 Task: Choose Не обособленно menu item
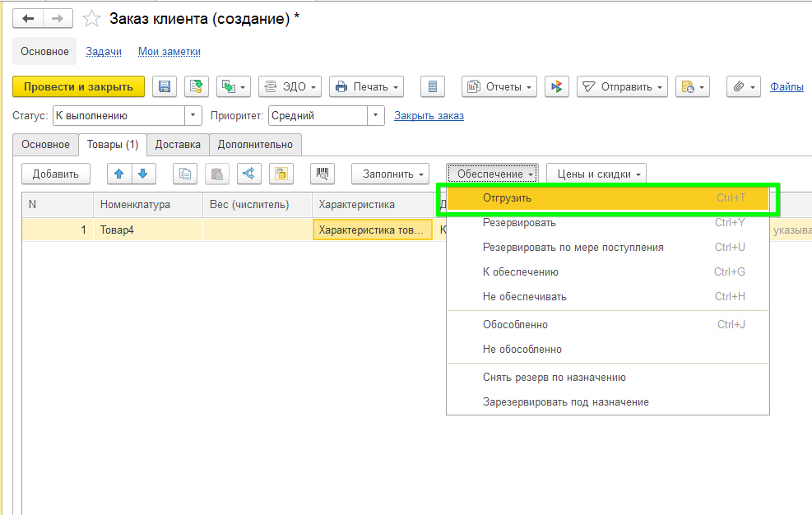(608, 349)
